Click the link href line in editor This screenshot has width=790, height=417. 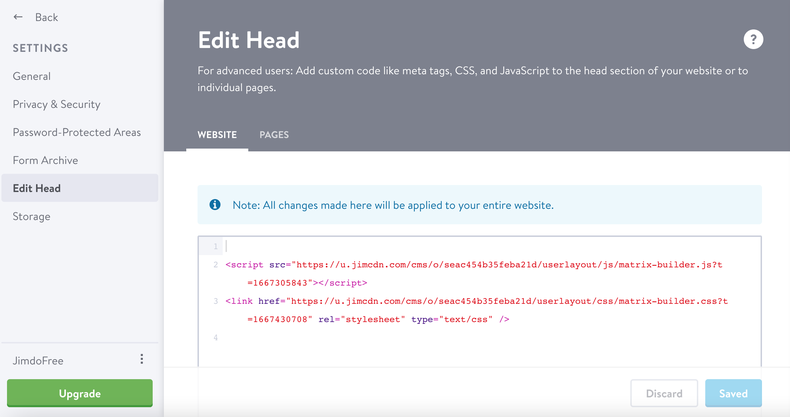pos(477,301)
